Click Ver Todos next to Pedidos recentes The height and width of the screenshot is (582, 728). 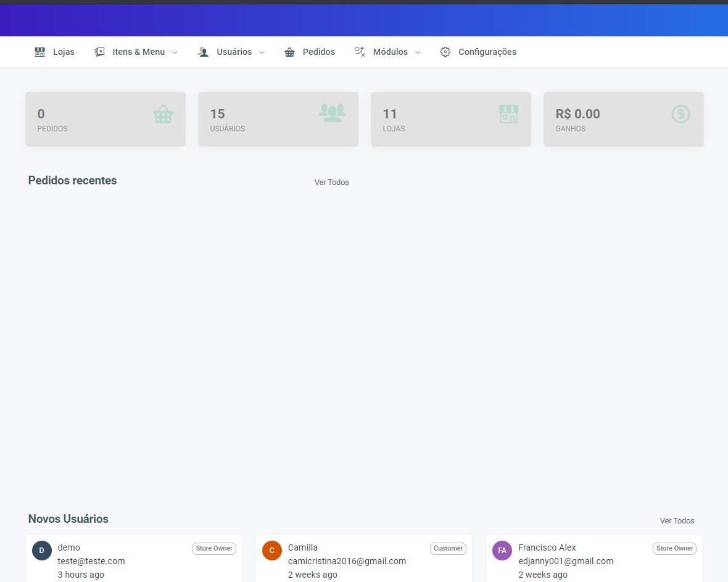331,182
